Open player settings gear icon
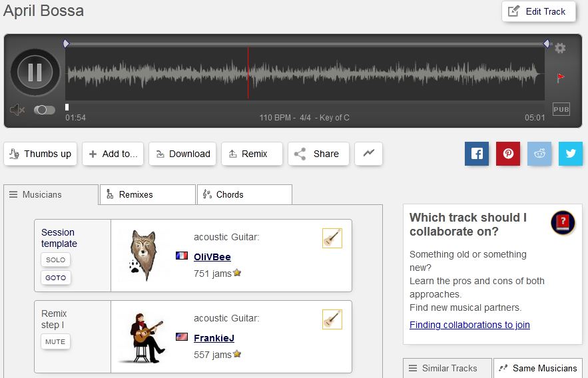This screenshot has height=378, width=588. tap(560, 48)
